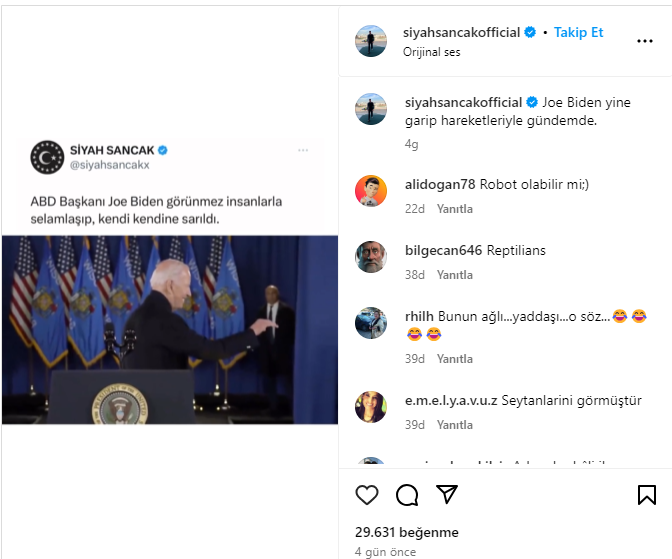Open comments via speech bubble icon
Viewport: 672px width, 559px height.
(x=407, y=495)
